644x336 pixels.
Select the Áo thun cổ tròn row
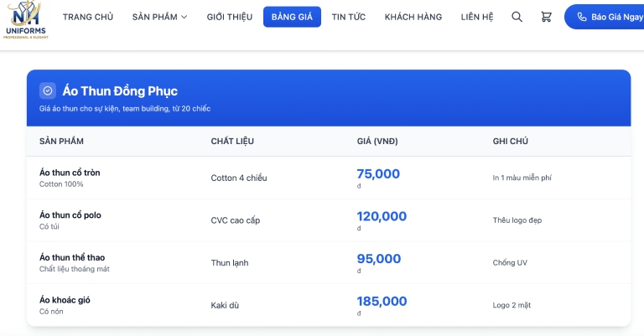point(329,178)
